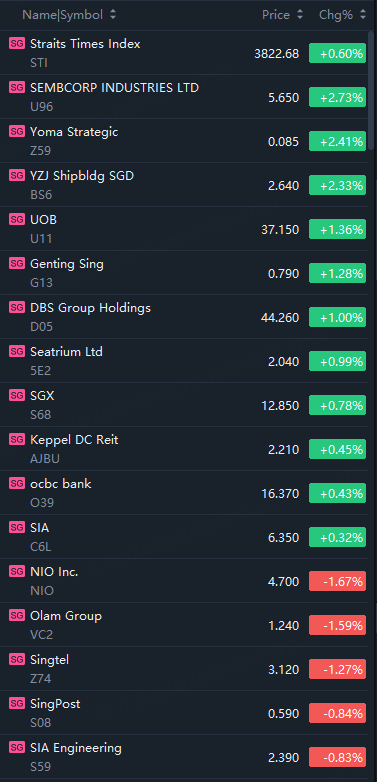The width and height of the screenshot is (377, 782).
Task: Click the SG badge beside Keppel DC Reit
Action: (17, 439)
